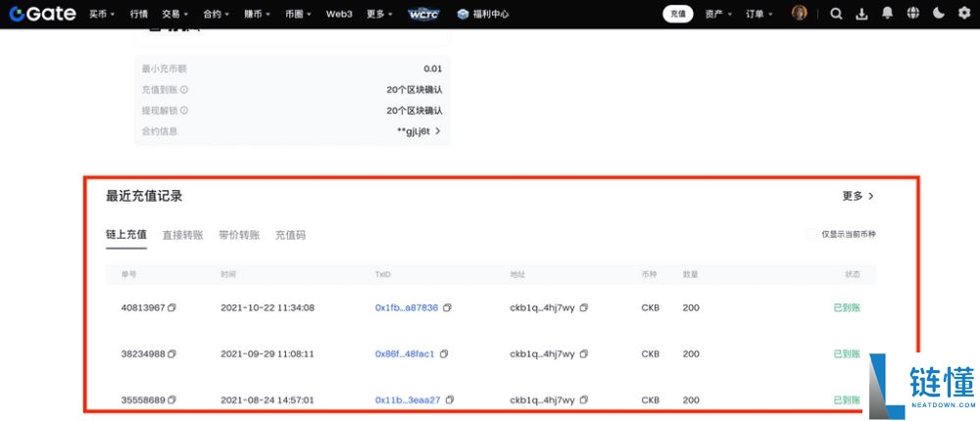
Task: Click the 福利中心 link text
Action: pos(491,14)
